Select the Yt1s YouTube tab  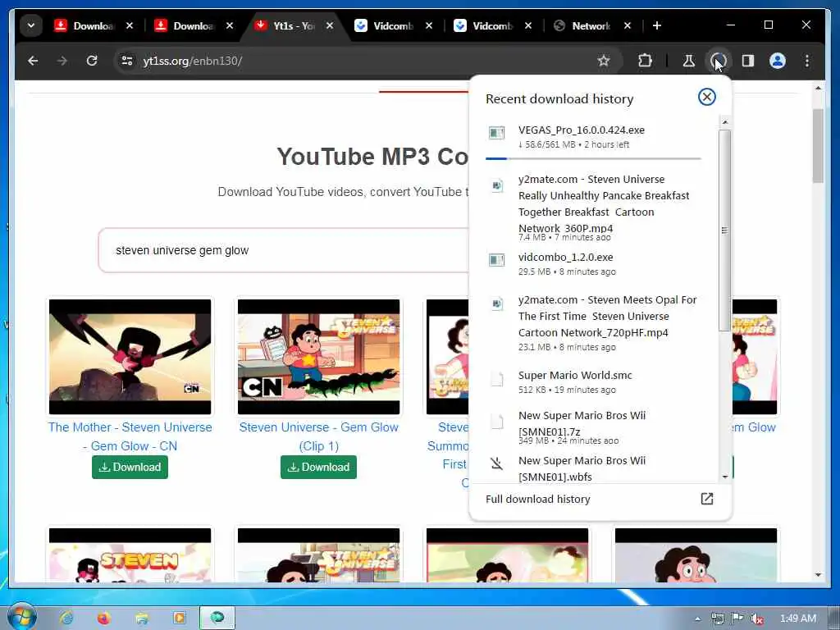point(294,25)
